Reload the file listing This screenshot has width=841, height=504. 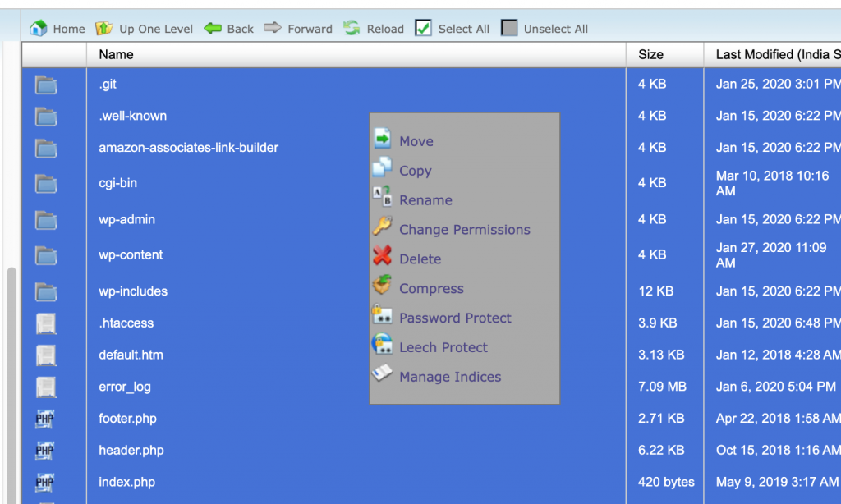click(x=352, y=28)
